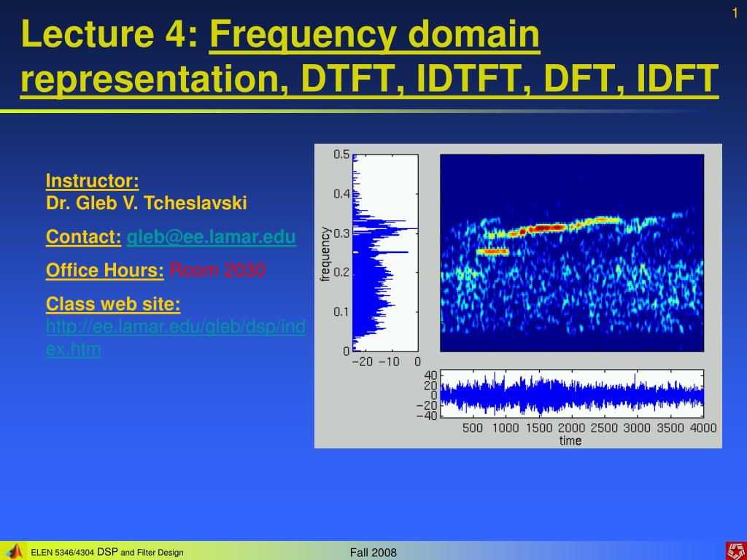Viewport: 747px width, 560px height.
Task: Click the spectrogram time-frequency plot
Action: click(x=572, y=253)
